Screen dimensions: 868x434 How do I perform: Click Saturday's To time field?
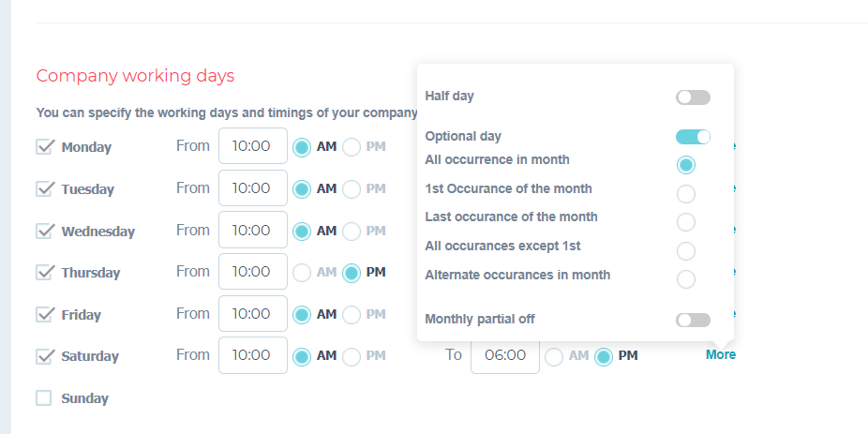pyautogui.click(x=505, y=355)
